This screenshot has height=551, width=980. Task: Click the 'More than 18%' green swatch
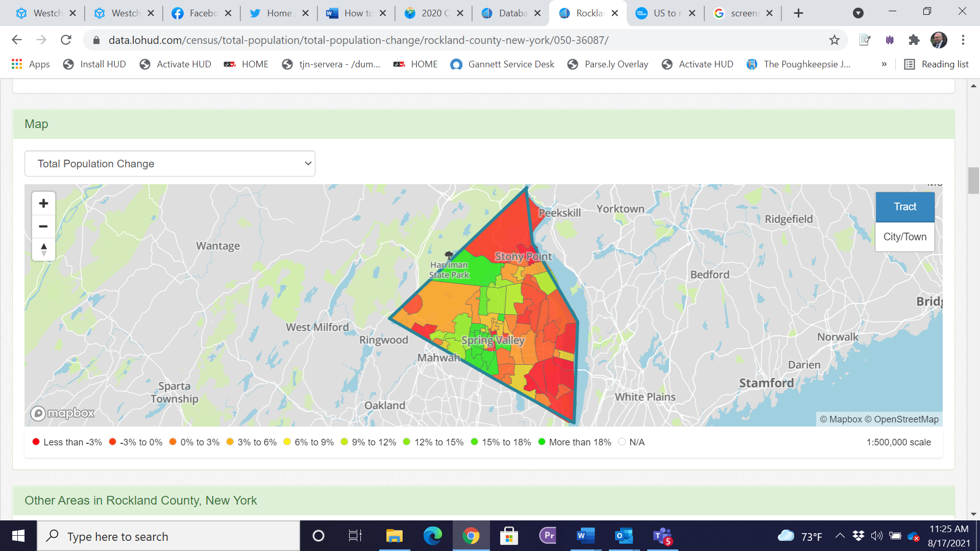click(x=542, y=442)
